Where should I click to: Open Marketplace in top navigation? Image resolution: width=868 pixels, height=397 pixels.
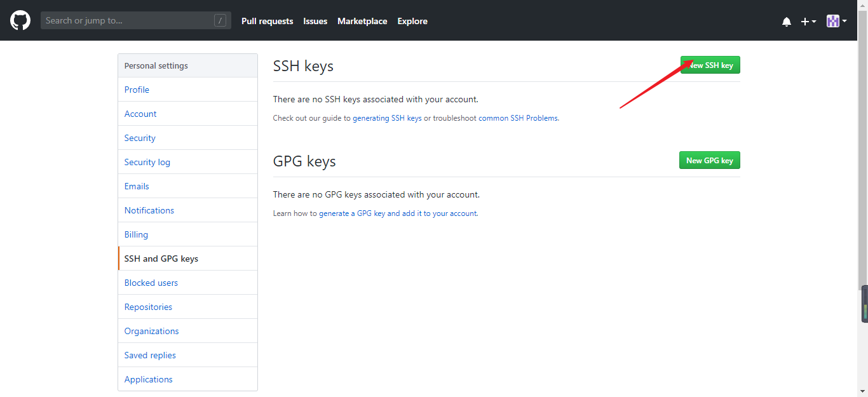coord(362,21)
